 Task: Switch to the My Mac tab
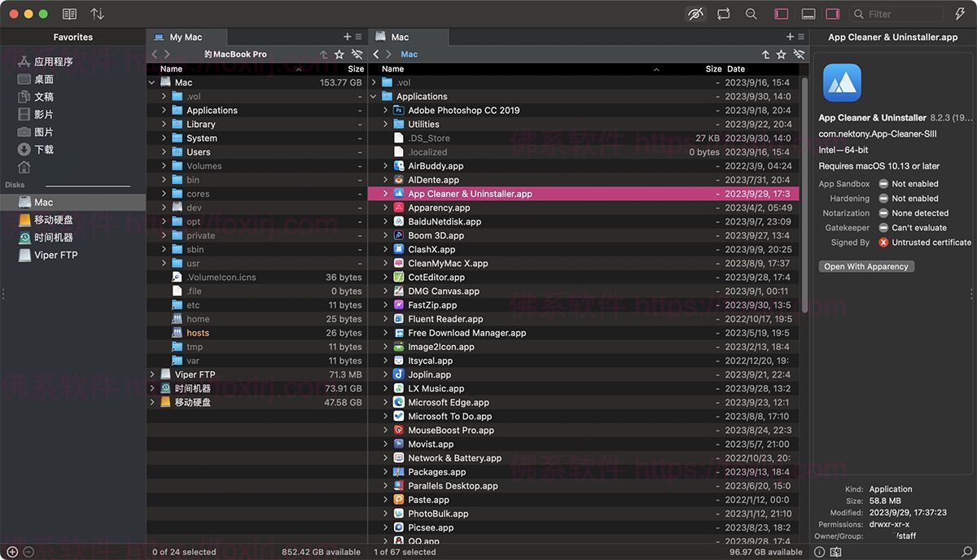pos(185,37)
